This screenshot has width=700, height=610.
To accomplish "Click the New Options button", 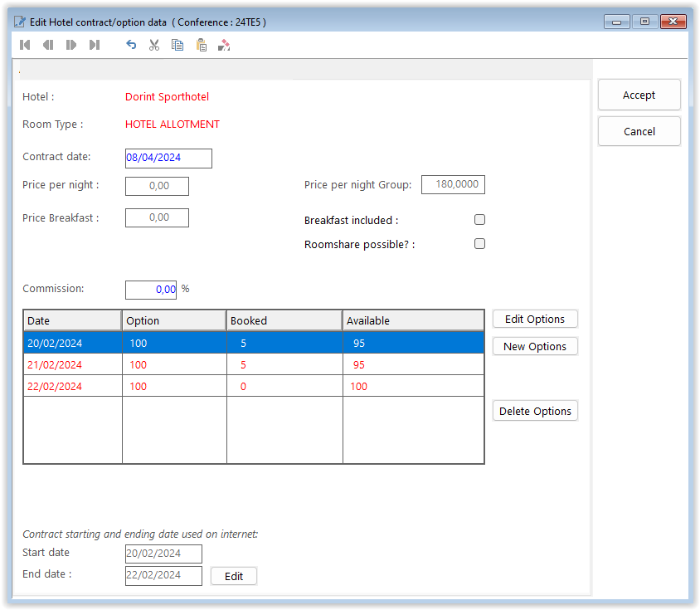I will (535, 347).
